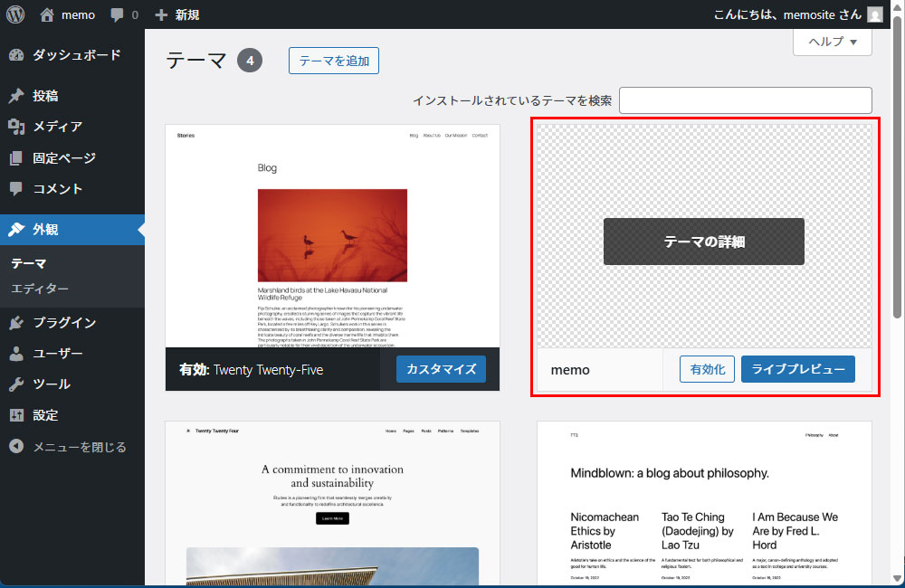The width and height of the screenshot is (905, 588).
Task: Open the Twenty Twenty-Four theme thumbnail
Action: (x=332, y=502)
